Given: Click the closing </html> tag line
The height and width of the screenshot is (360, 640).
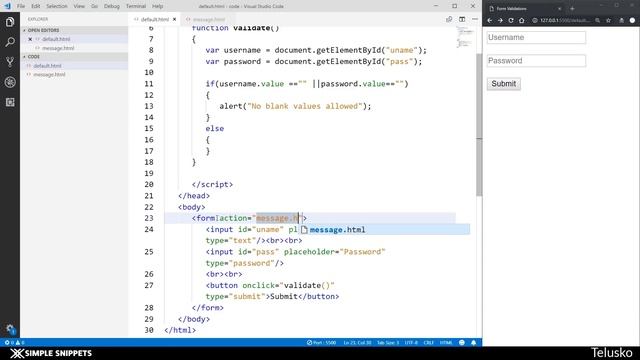Looking at the screenshot, I should tap(180, 330).
